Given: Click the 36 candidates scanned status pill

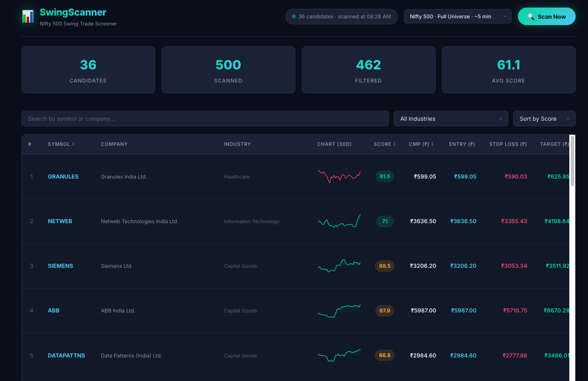Looking at the screenshot, I should tap(341, 16).
